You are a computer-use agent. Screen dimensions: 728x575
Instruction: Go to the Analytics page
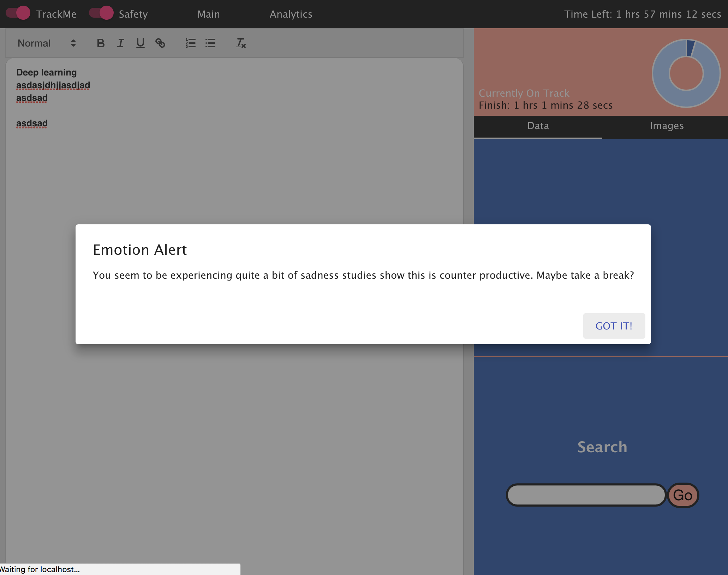(x=291, y=14)
